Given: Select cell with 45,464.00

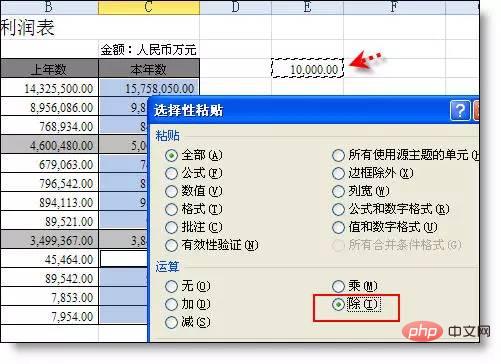Looking at the screenshot, I should tap(49, 259).
